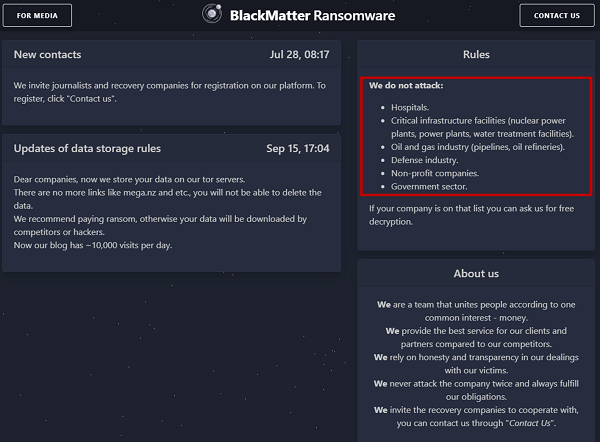Select the Defense industry list entry
This screenshot has height=442, width=600.
tap(424, 160)
